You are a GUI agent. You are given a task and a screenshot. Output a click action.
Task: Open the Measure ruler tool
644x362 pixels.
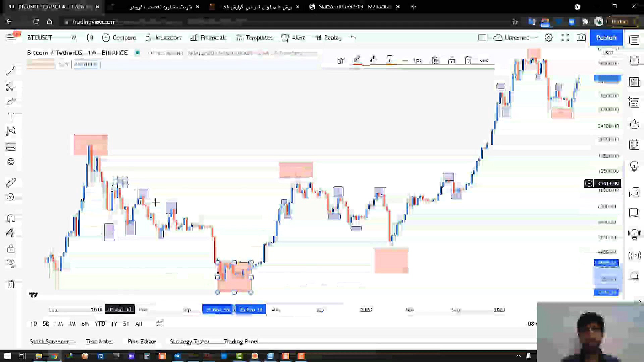(x=11, y=182)
